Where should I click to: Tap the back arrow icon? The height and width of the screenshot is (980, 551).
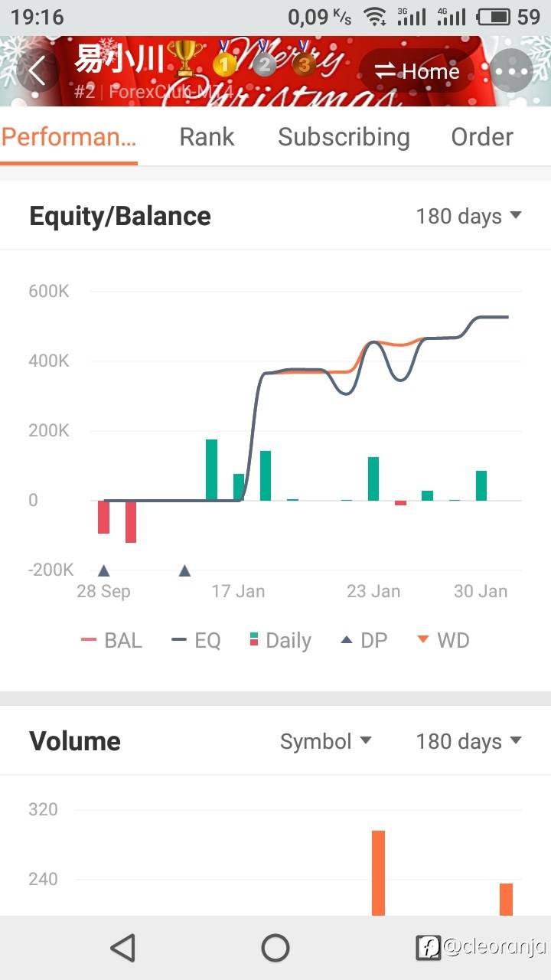coord(36,70)
